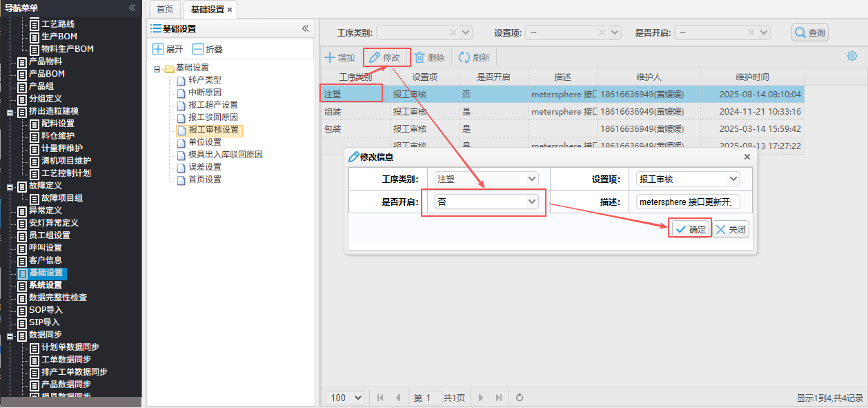Open the grid settings gear icon
Screen dimensions: 868x408
click(851, 56)
